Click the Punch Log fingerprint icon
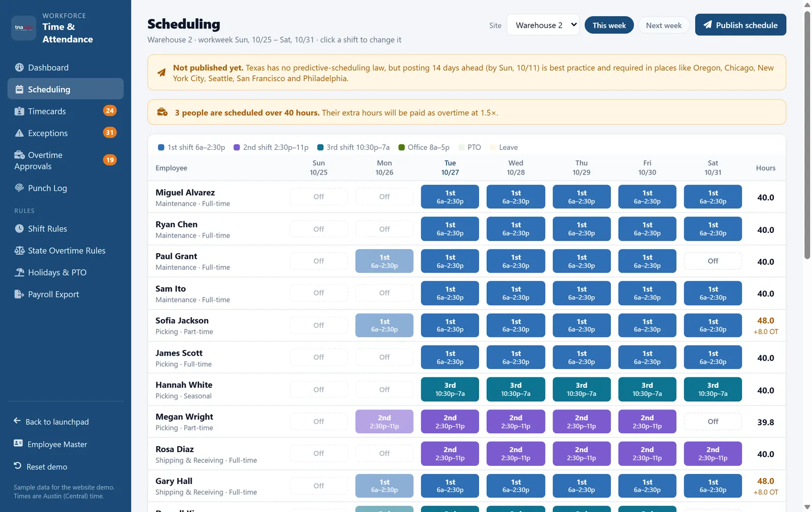The width and height of the screenshot is (812, 512). pyautogui.click(x=19, y=188)
